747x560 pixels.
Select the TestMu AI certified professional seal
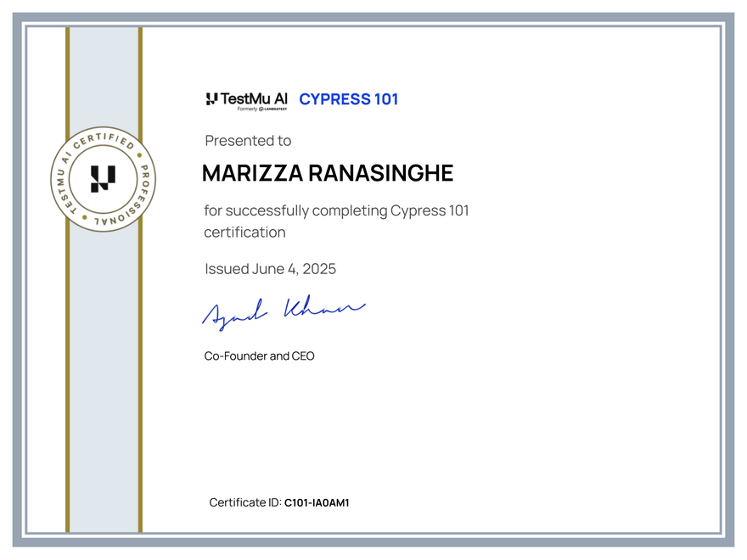point(103,180)
